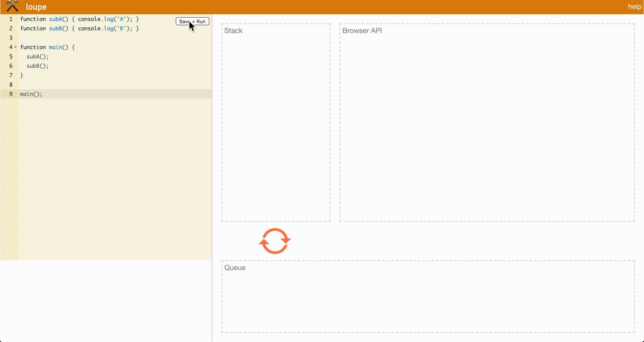Click empty line 3 in editor

tap(75, 38)
